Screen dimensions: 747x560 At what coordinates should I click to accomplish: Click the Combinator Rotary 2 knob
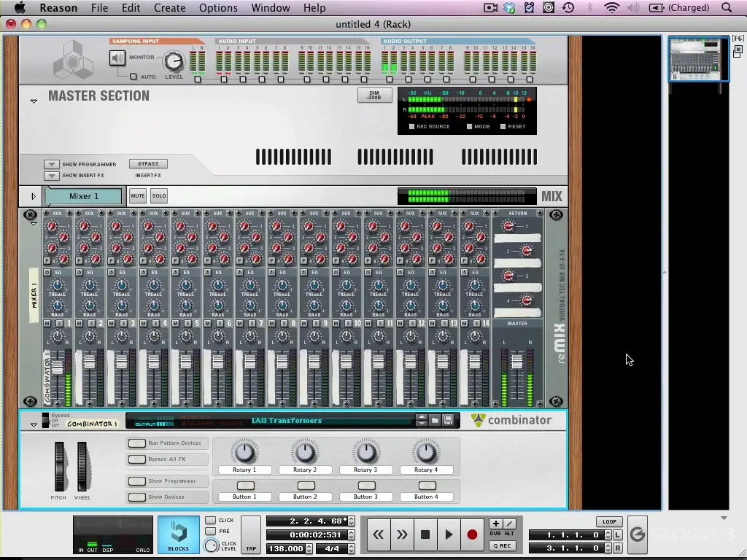305,452
